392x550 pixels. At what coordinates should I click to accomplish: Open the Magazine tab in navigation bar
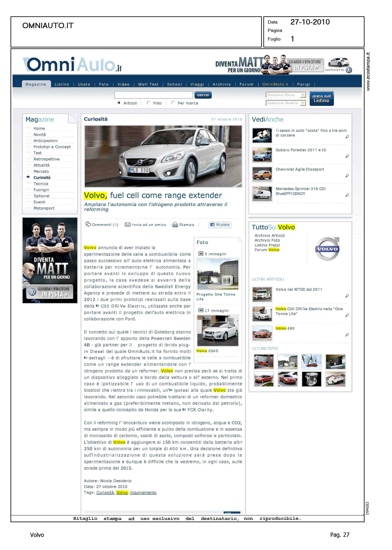coord(36,84)
